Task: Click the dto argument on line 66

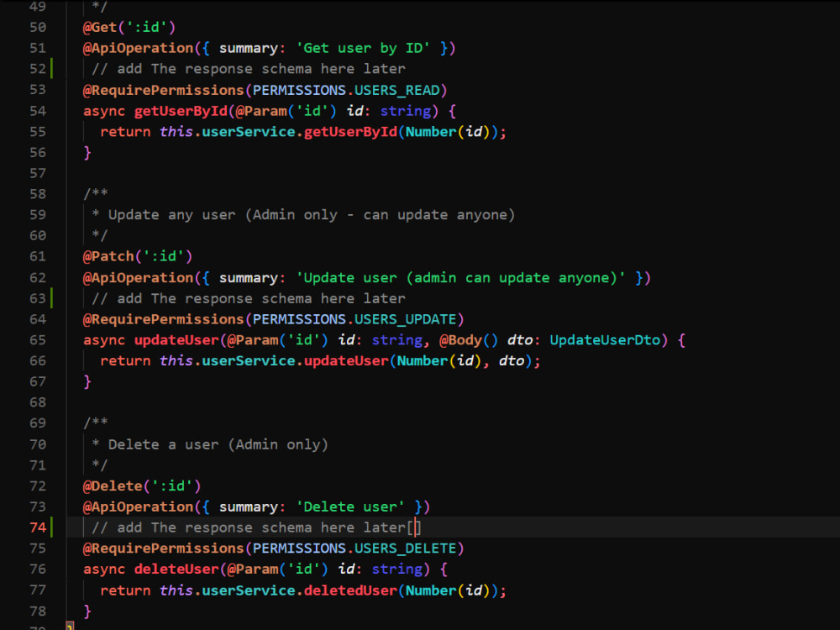Action: [x=511, y=361]
